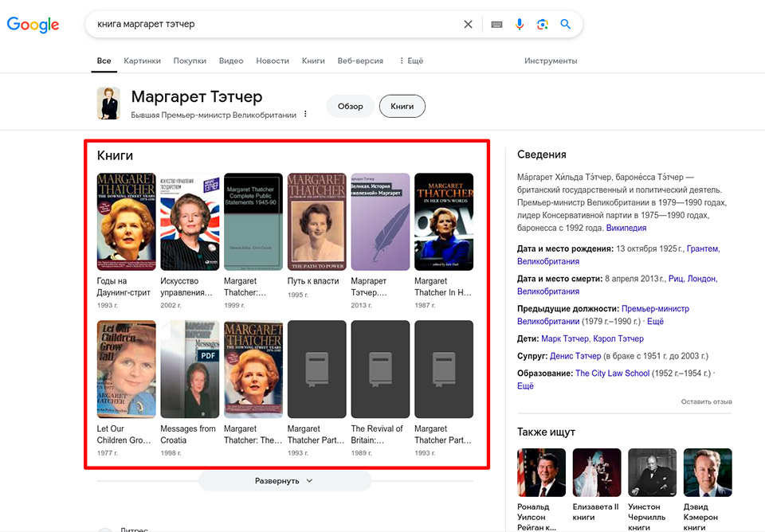Open the Новости tab
The image size is (765, 532).
pyautogui.click(x=273, y=61)
